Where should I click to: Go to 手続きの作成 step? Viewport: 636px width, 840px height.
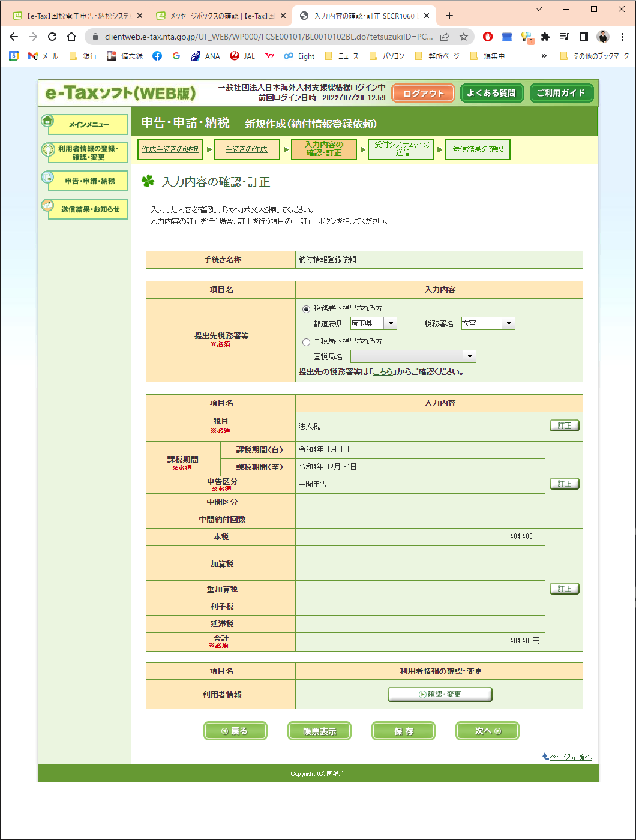click(x=247, y=150)
